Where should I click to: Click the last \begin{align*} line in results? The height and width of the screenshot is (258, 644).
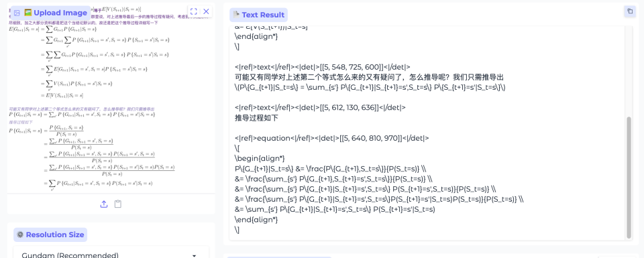click(x=260, y=158)
